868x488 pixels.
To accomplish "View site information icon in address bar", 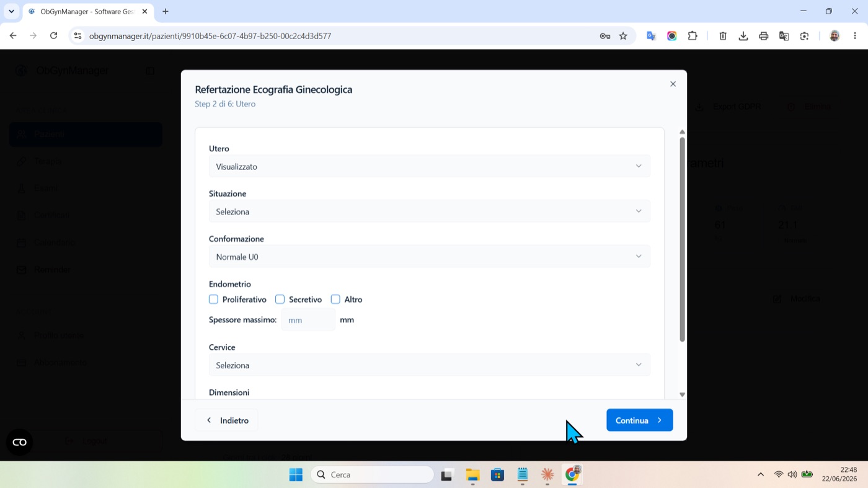I will 77,36.
